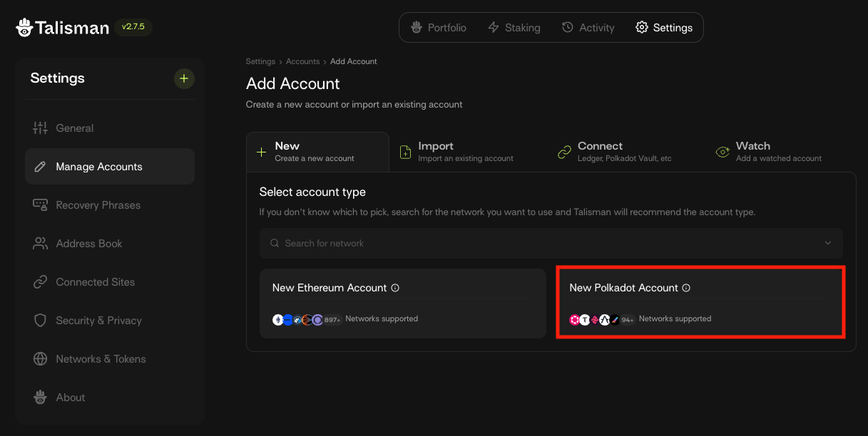Click the Manage Accounts pencil icon
Viewport: 868px width, 436px height.
41,167
